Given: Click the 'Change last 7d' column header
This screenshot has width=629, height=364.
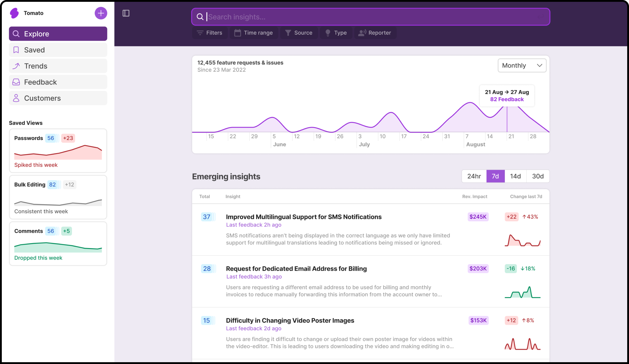Looking at the screenshot, I should (526, 196).
